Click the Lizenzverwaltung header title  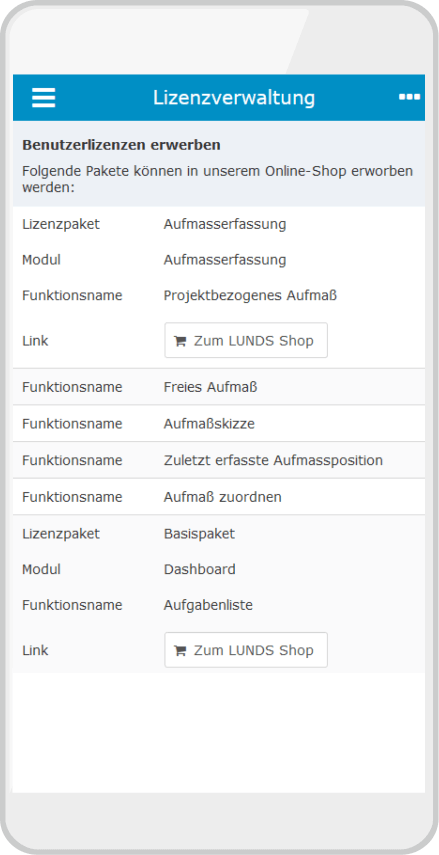pos(234,98)
